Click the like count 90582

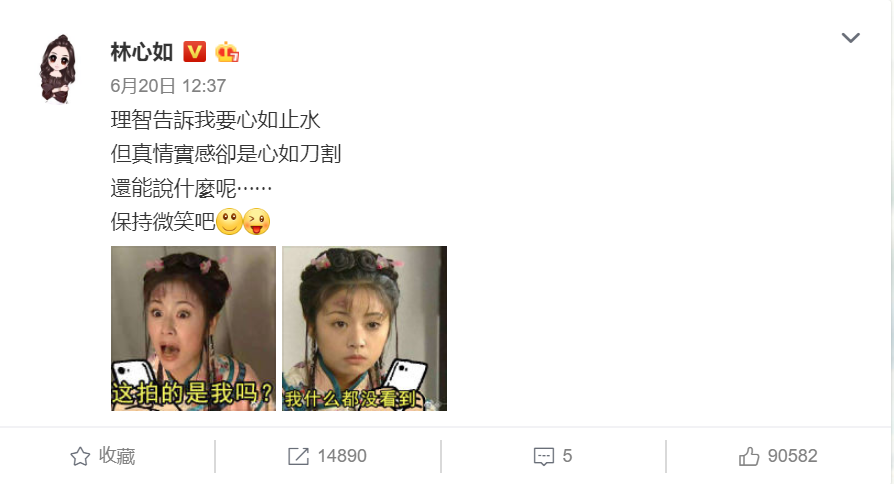coord(793,456)
